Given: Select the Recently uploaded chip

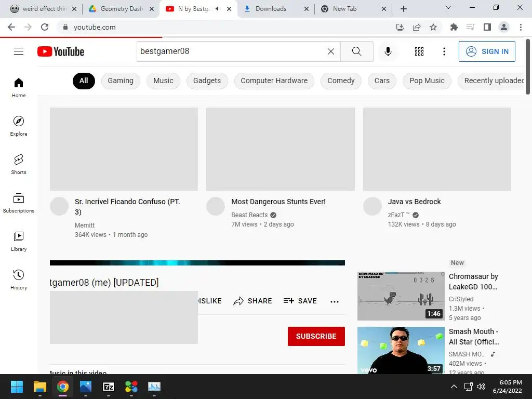Looking at the screenshot, I should (x=491, y=81).
